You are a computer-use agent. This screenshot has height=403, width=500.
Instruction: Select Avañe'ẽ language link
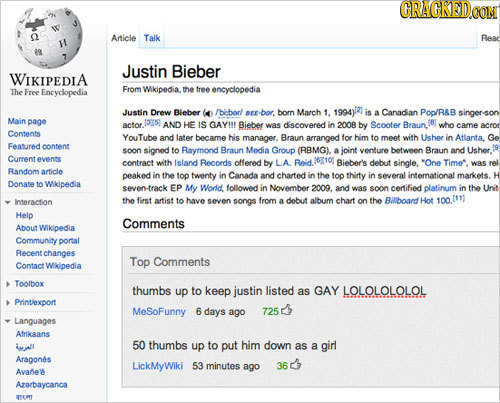click(x=30, y=372)
